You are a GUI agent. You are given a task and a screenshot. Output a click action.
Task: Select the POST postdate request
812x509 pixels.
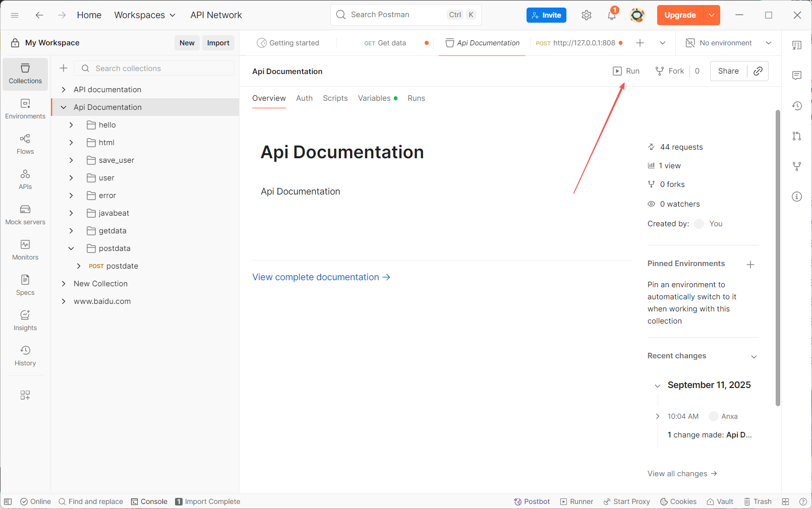click(x=113, y=266)
